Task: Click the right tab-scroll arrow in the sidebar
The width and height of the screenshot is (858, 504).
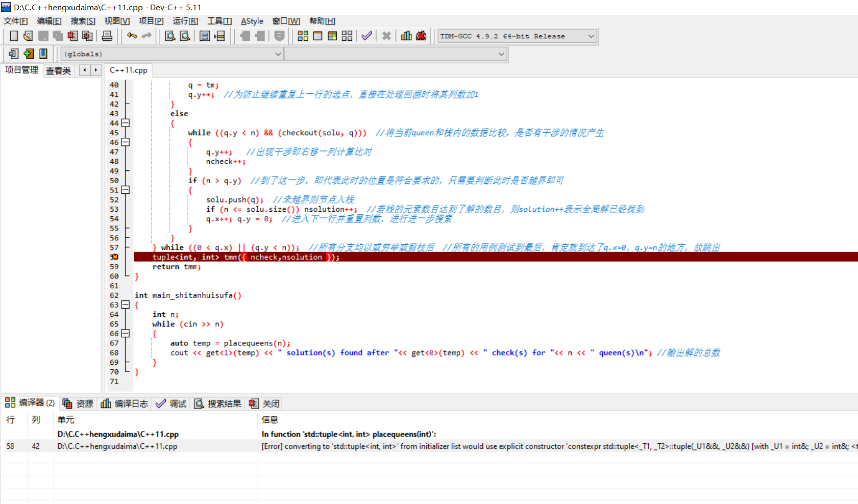Action: click(x=96, y=70)
